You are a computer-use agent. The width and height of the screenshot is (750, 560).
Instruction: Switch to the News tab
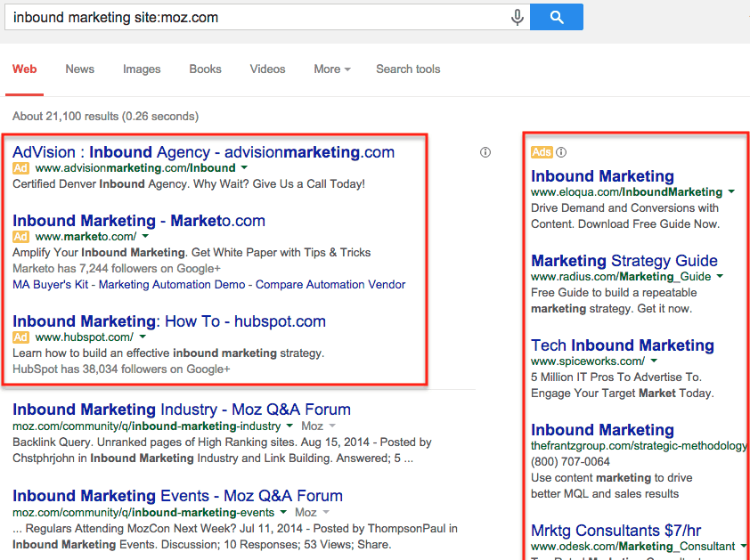(x=80, y=69)
